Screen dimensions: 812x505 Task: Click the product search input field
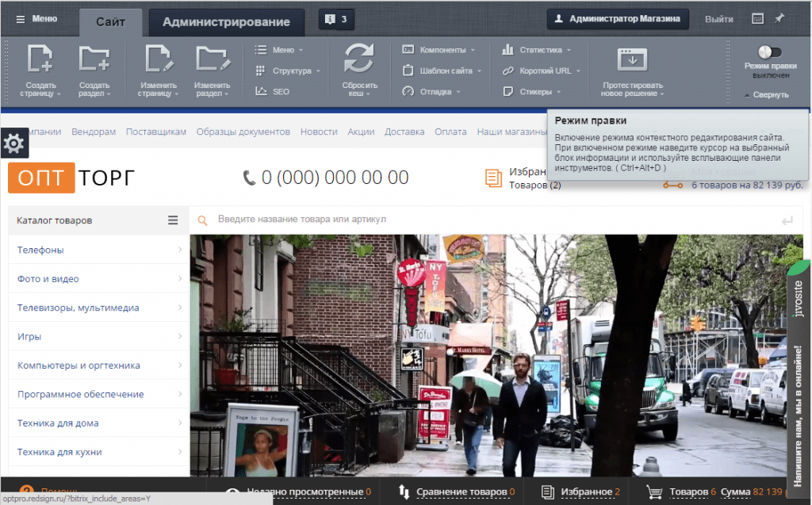[x=495, y=220]
